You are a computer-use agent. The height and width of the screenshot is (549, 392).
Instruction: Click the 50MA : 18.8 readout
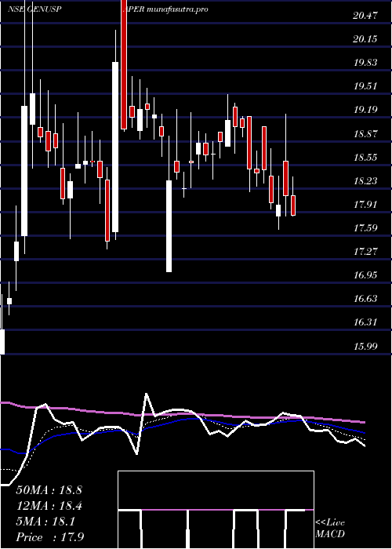(x=49, y=490)
